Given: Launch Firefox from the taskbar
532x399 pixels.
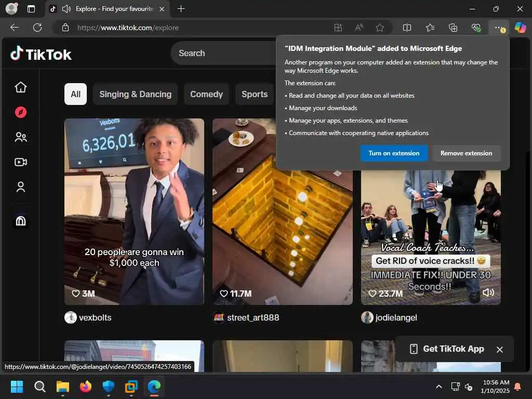Looking at the screenshot, I should [86, 387].
